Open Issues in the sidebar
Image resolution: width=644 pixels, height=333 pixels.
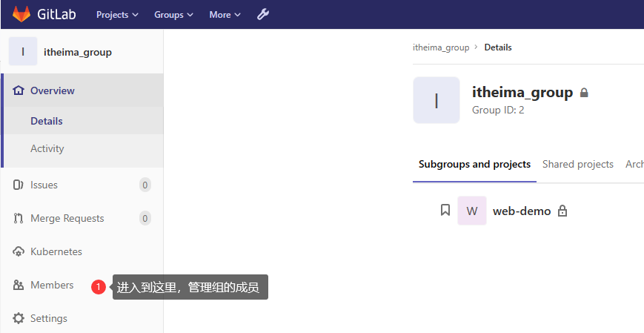point(82,185)
